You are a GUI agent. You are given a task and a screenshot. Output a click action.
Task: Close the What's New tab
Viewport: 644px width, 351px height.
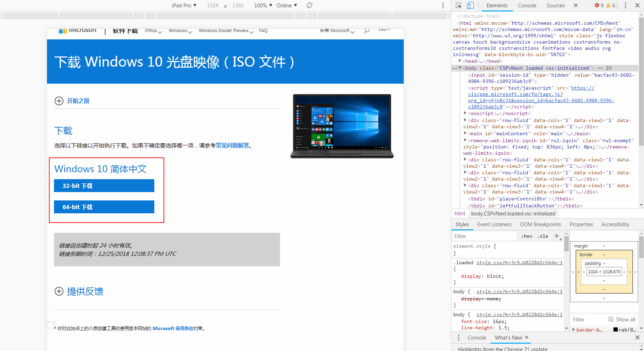[x=527, y=337]
